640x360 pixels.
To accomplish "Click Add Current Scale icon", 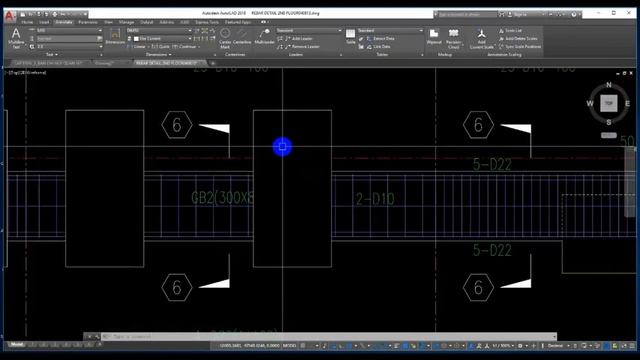I will 482,39.
